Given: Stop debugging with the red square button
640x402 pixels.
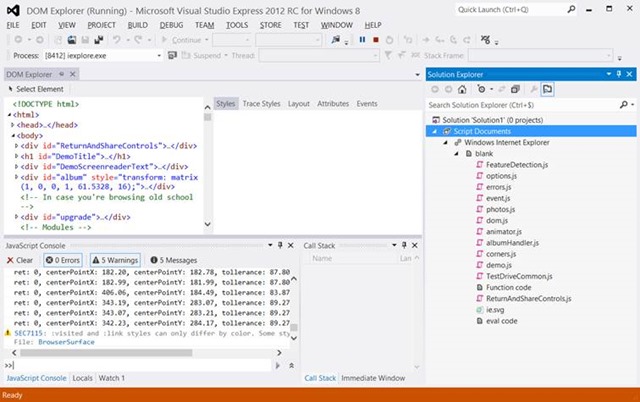Looking at the screenshot, I should [x=374, y=40].
